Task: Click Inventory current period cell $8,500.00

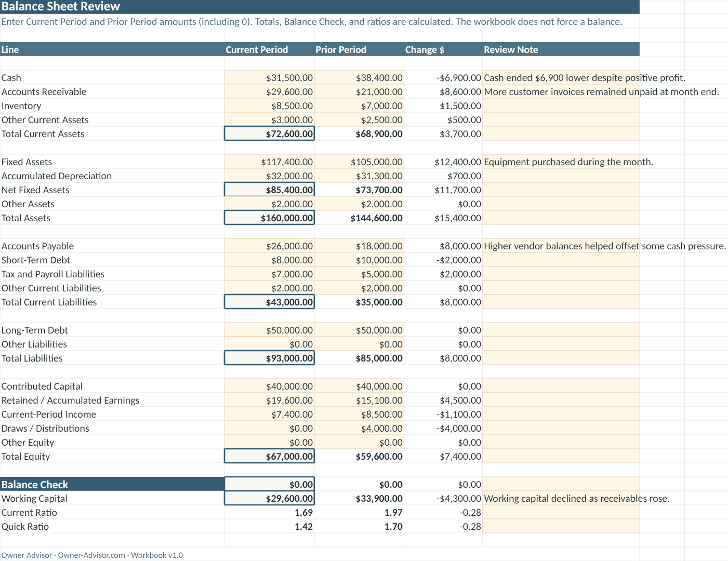Action: [269, 105]
